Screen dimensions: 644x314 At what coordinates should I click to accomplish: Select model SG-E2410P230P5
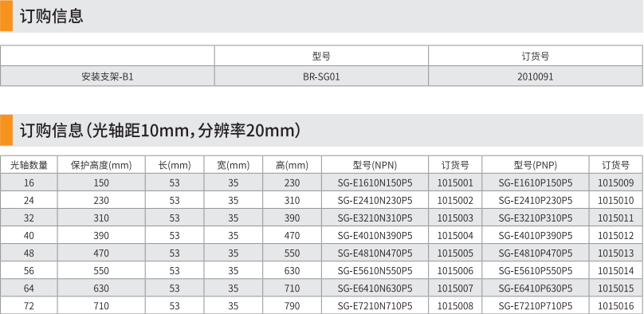[x=535, y=201]
